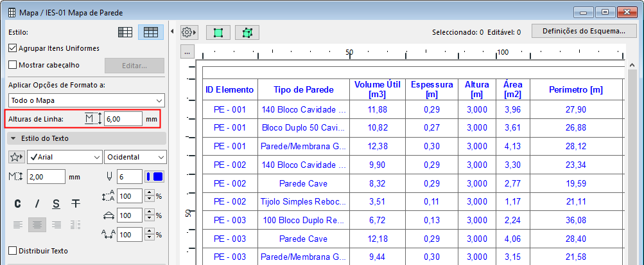Click thickness cell 0,11
Viewport: 644px width, 265px height.
coord(431,201)
